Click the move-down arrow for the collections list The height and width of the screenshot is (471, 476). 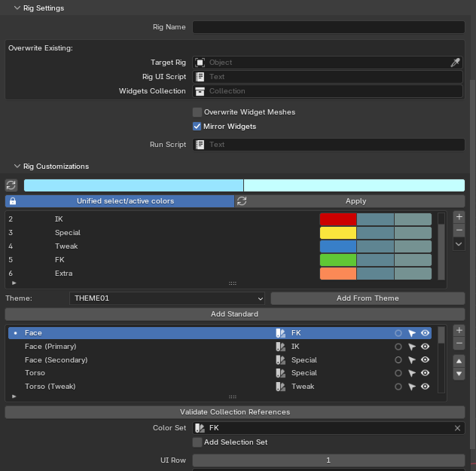click(x=459, y=374)
